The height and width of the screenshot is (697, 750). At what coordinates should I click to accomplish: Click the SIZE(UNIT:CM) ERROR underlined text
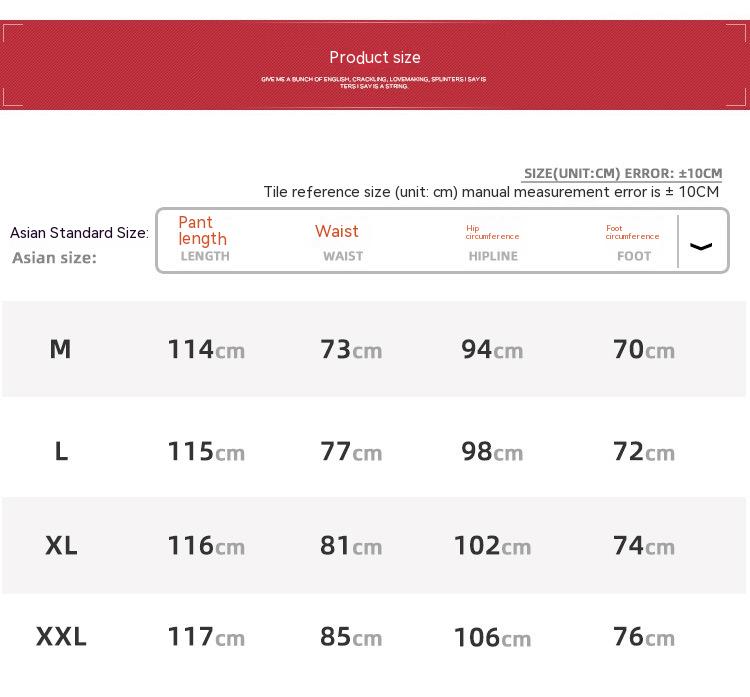click(622, 174)
